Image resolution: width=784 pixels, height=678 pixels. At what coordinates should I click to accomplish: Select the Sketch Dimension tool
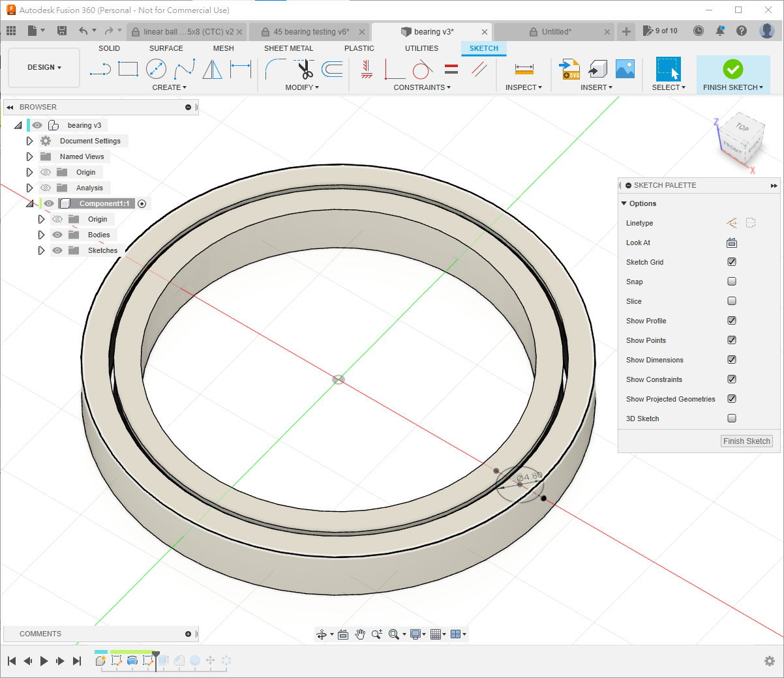[x=241, y=69]
